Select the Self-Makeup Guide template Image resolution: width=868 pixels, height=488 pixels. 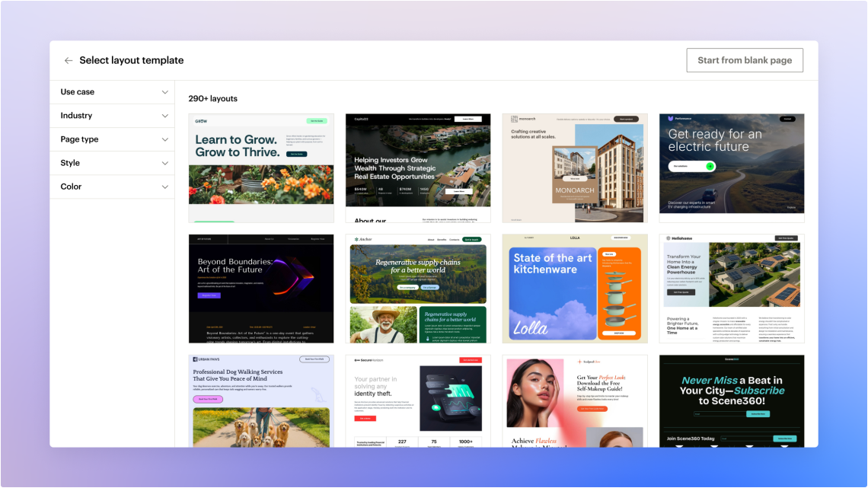[575, 400]
